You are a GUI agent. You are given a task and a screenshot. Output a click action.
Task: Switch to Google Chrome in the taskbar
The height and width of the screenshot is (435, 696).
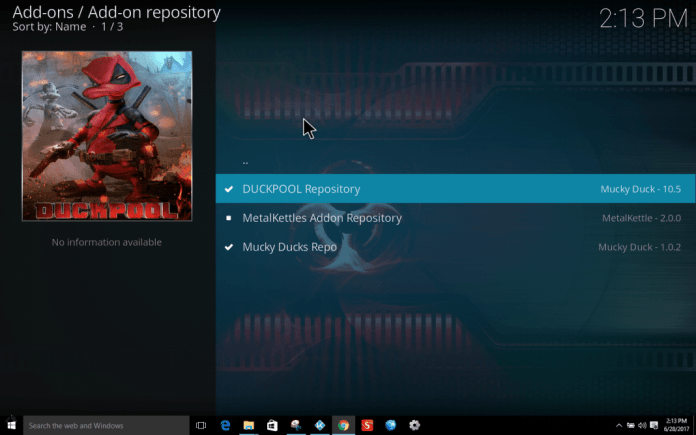point(343,425)
